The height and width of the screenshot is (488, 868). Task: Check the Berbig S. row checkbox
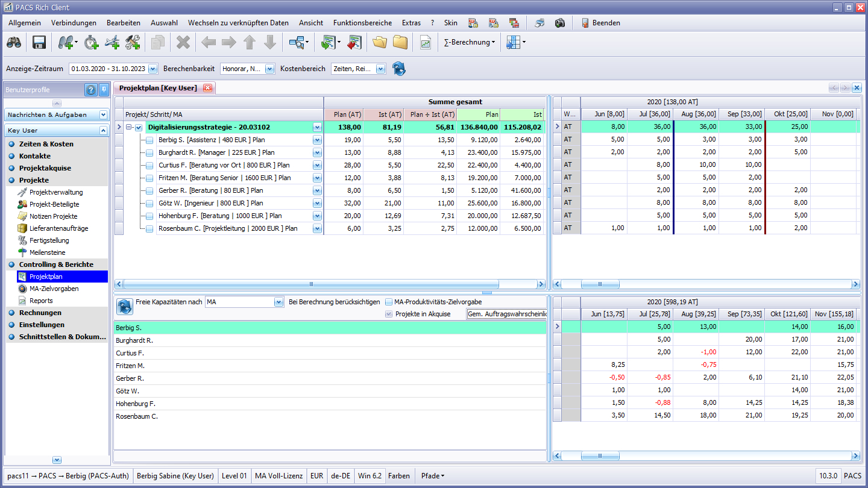tap(149, 140)
